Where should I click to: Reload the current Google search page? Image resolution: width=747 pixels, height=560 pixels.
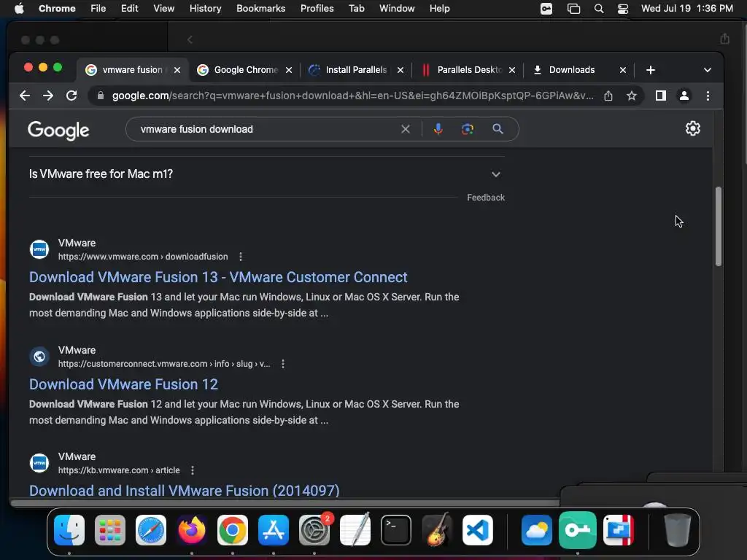tap(71, 96)
